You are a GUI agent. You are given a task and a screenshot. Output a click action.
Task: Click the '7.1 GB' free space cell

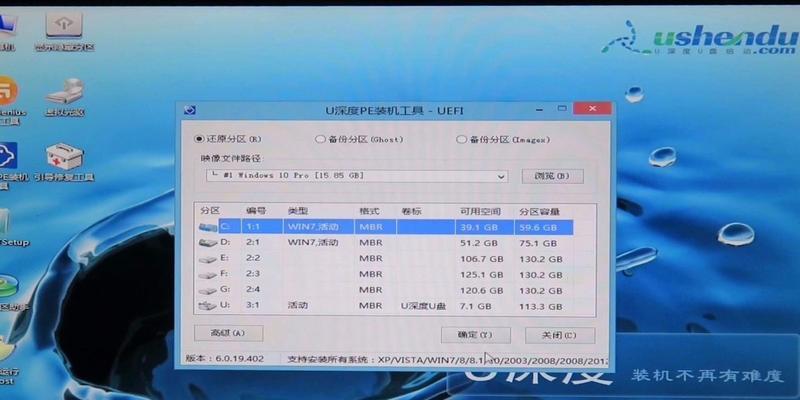click(x=476, y=306)
